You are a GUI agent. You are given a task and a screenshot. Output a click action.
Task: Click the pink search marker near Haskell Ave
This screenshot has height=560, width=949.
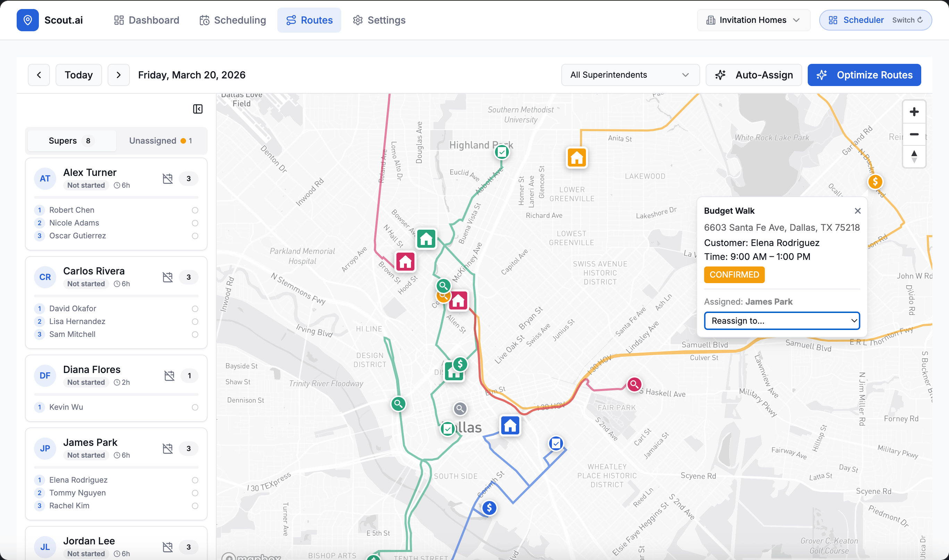634,384
